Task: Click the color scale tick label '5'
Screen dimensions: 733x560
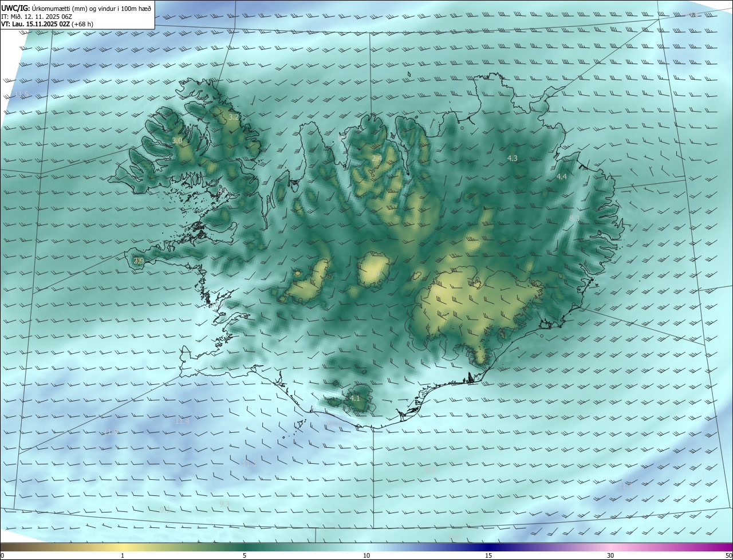Action: [245, 555]
